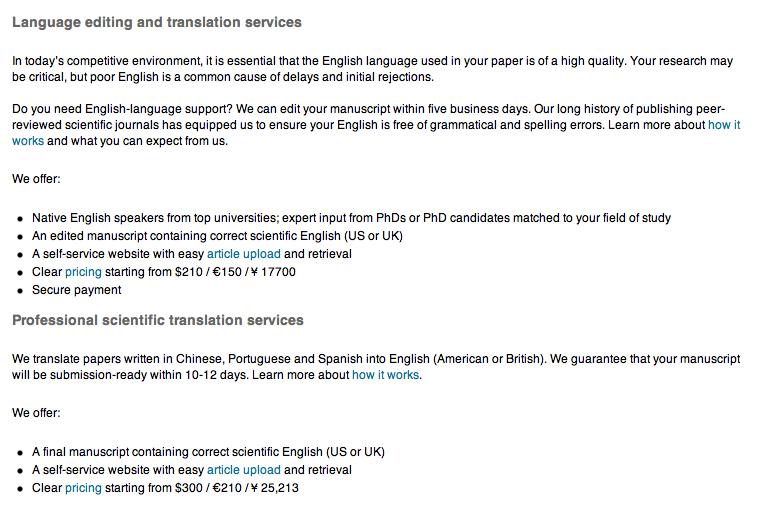Click 'pricing' link beside $210 price
The height and width of the screenshot is (513, 761).
(83, 272)
